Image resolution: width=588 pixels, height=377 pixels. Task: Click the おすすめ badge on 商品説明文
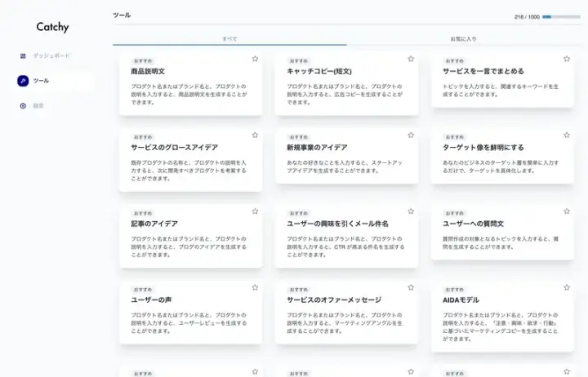143,61
